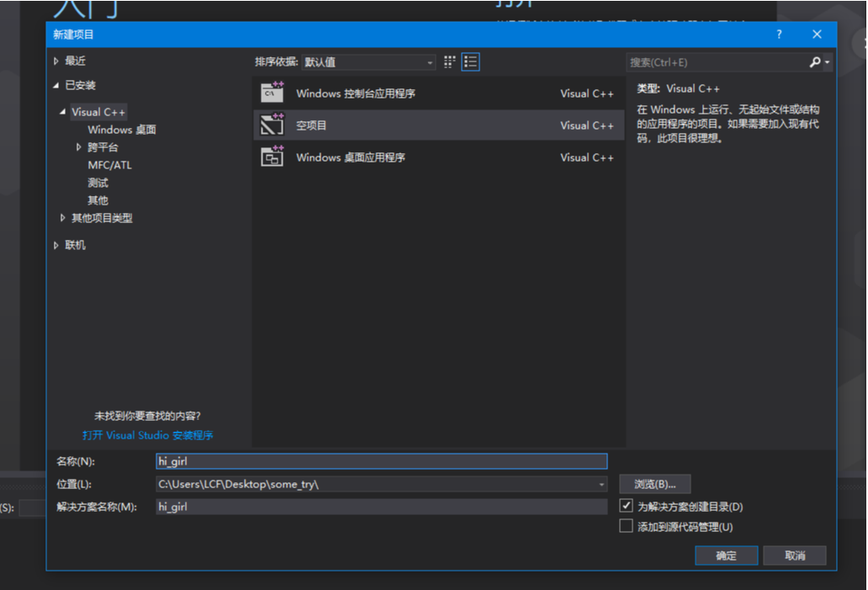Screen dimensions: 868x590
Task: Click the 名称 field containing hi_girl
Action: [378, 460]
